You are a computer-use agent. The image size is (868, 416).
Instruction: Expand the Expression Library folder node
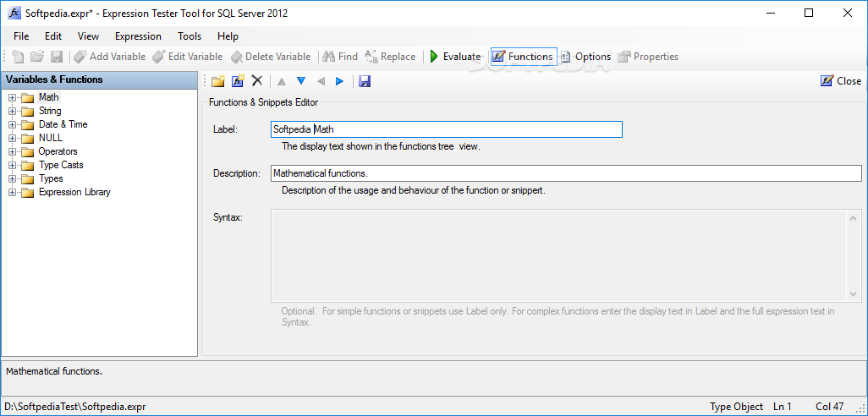12,193
